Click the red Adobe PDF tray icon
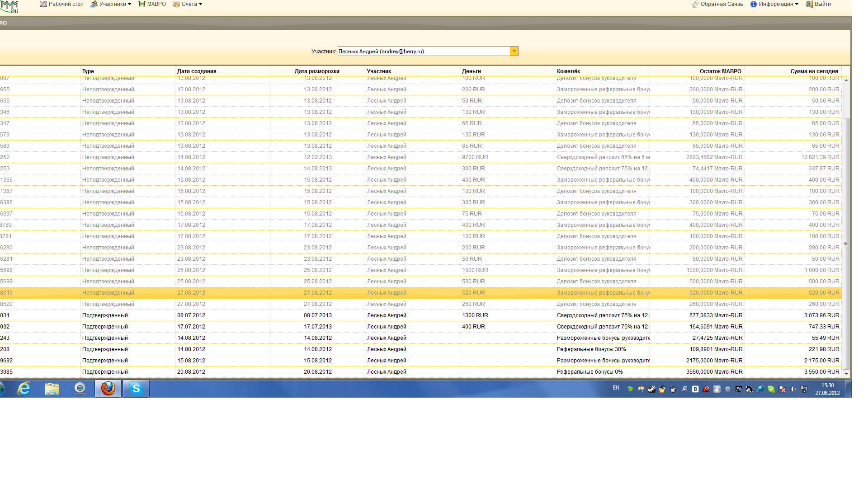Image resolution: width=868 pixels, height=488 pixels. [x=706, y=389]
